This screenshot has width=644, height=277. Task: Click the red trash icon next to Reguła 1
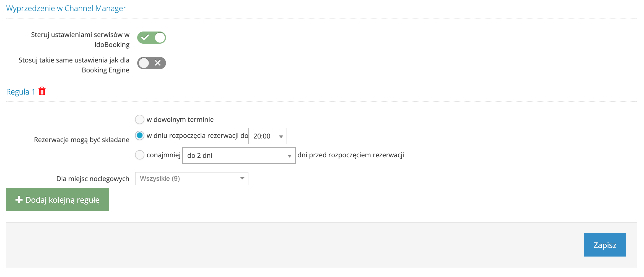pos(41,91)
